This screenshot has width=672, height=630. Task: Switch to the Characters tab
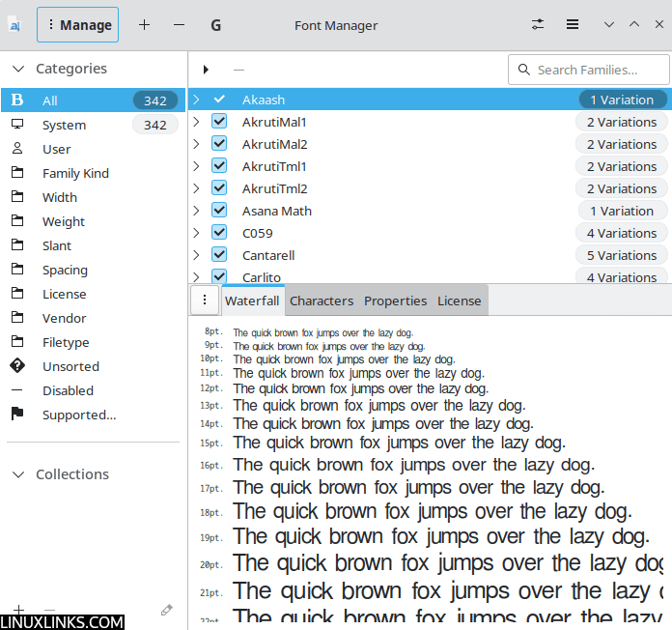322,301
